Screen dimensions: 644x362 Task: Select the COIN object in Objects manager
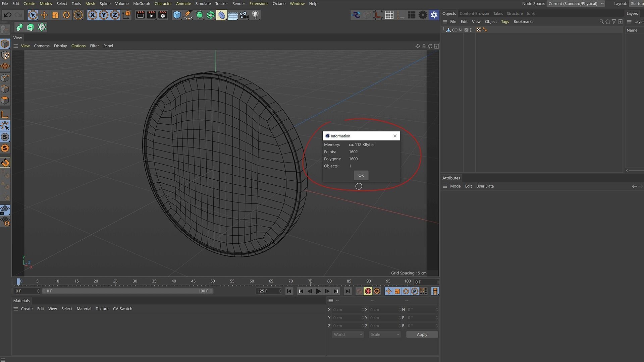coord(457,30)
